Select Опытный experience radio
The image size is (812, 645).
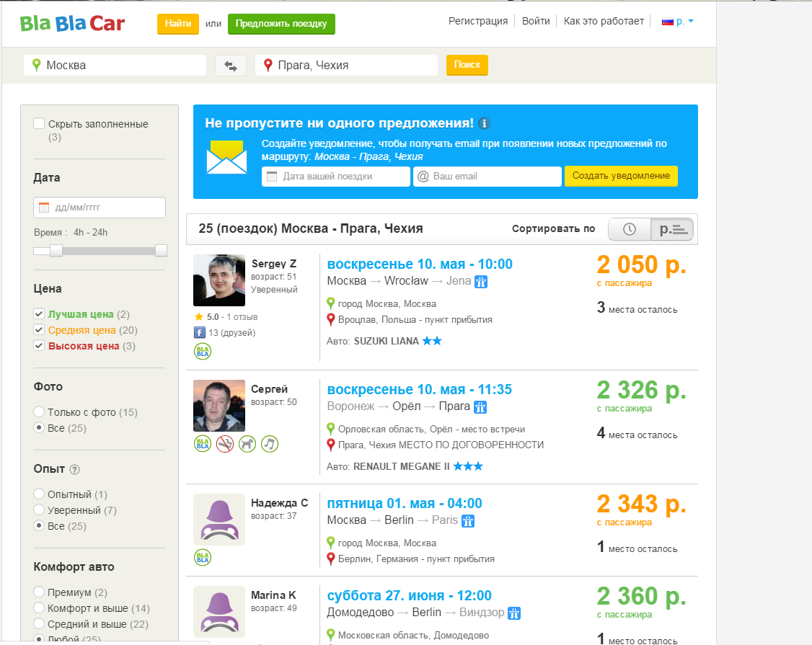point(39,494)
